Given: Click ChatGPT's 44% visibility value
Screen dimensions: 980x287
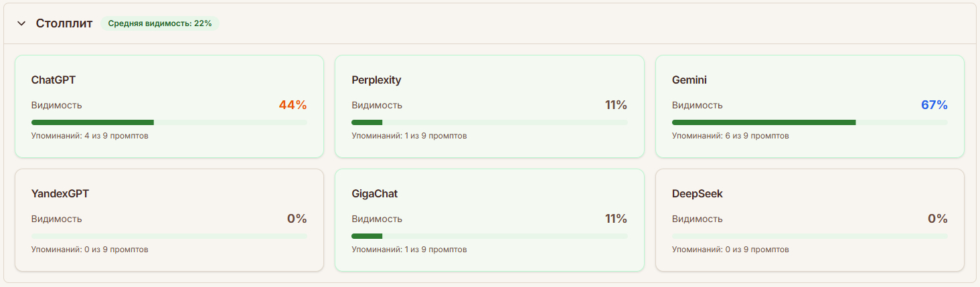Looking at the screenshot, I should [x=293, y=105].
